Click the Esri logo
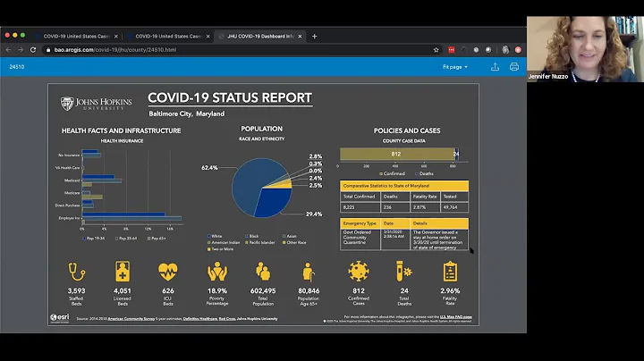The width and height of the screenshot is (644, 361). coord(60,318)
